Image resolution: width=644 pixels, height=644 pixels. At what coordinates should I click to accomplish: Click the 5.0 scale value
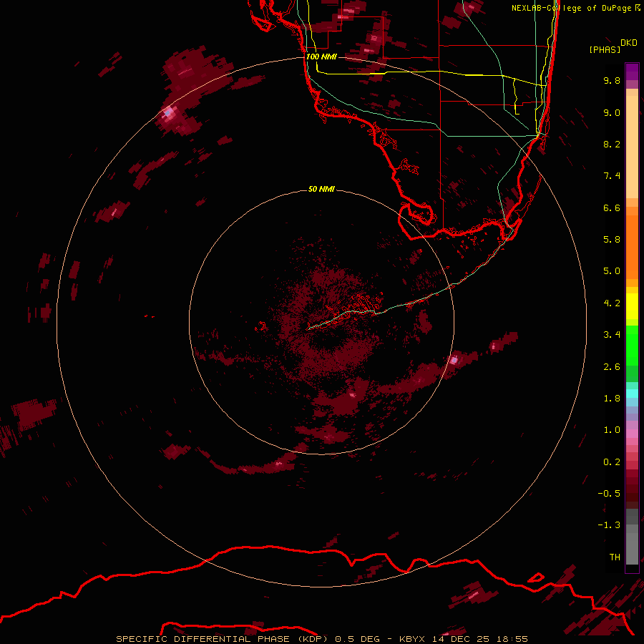pos(612,271)
